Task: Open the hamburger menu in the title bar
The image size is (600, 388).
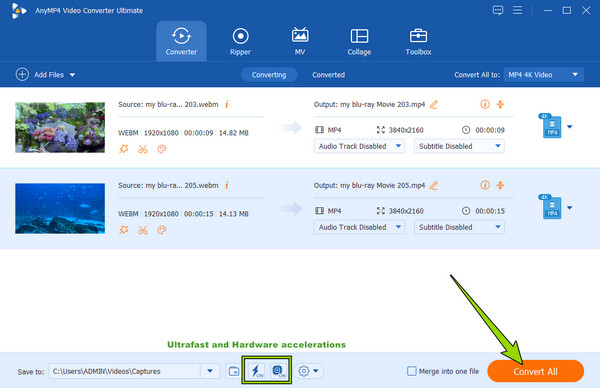Action: pos(517,10)
